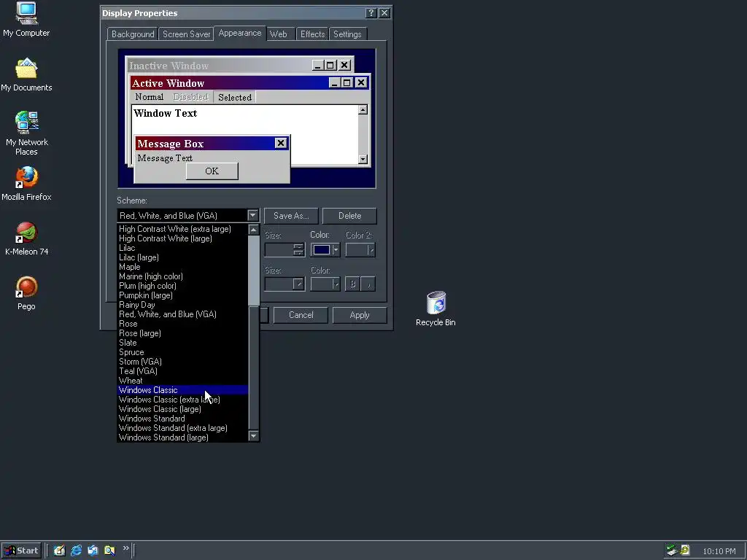Choose the Rainy Day scheme

point(182,305)
